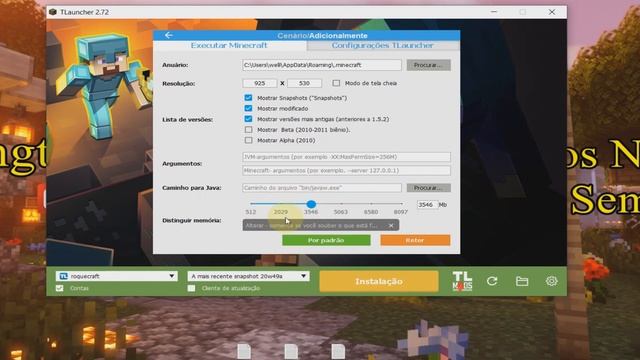Open the settings gear icon
640x360 pixels.
click(551, 281)
